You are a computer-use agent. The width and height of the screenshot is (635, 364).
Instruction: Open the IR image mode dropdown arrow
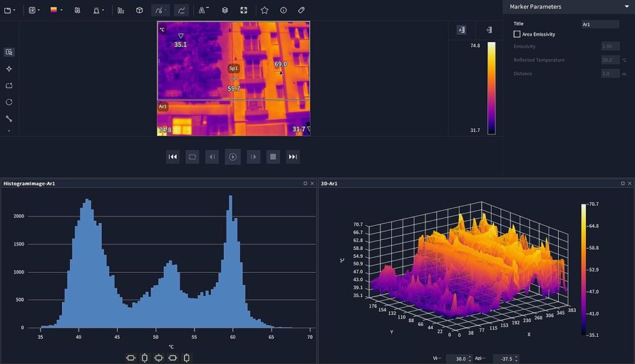(x=39, y=11)
